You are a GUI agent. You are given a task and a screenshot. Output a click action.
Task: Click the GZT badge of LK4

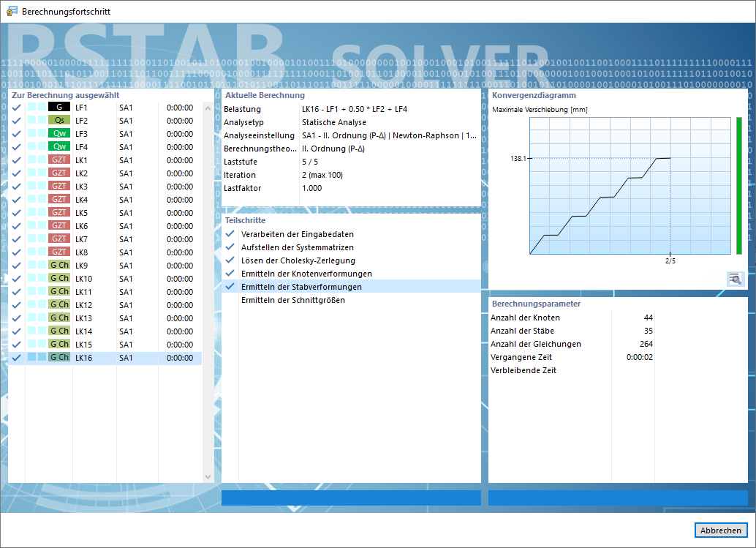pos(59,199)
